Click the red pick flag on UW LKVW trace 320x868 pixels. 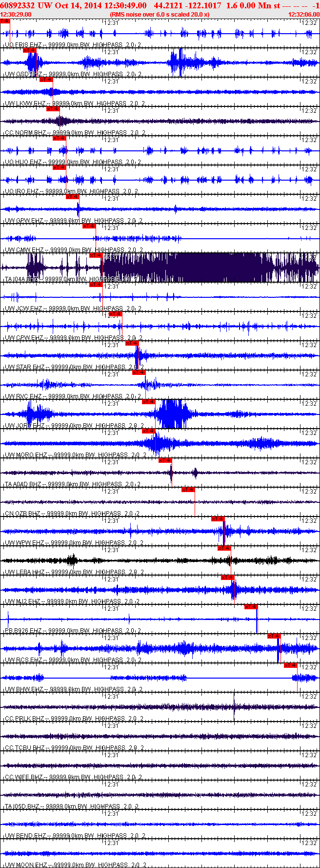click(x=46, y=80)
